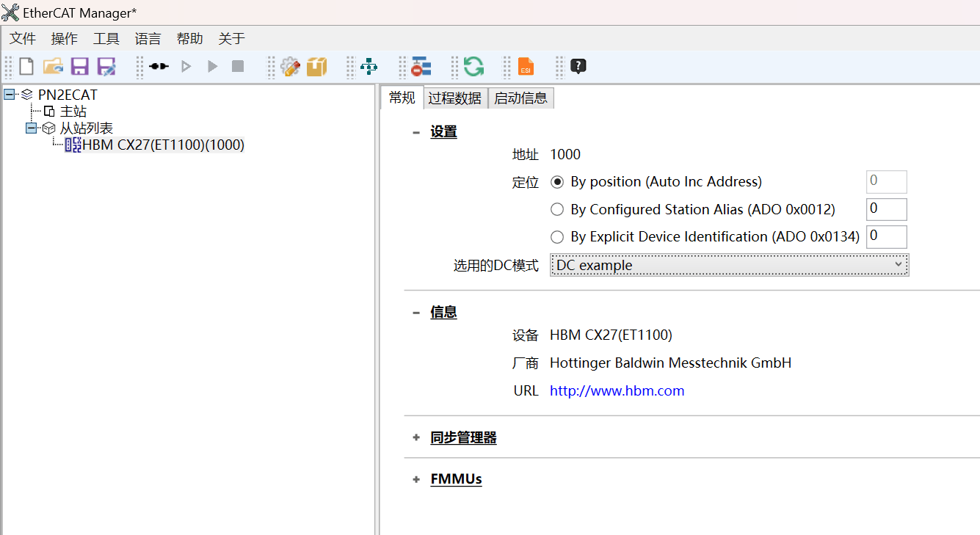Image resolution: width=980 pixels, height=535 pixels.
Task: Open the 关于 menu
Action: pyautogui.click(x=232, y=39)
